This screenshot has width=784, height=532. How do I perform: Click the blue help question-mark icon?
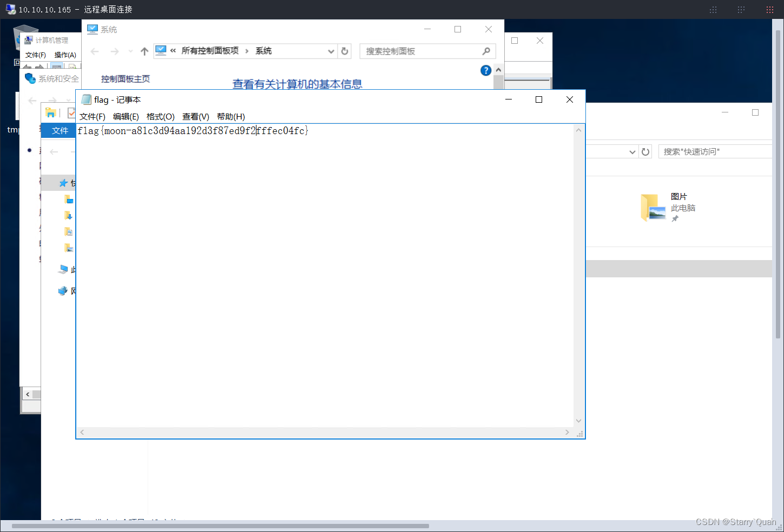pyautogui.click(x=486, y=70)
